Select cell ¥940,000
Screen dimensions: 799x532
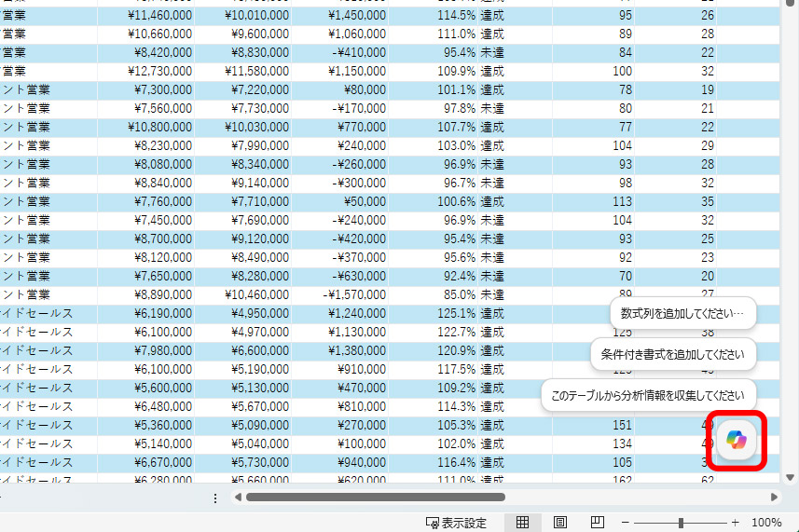340,462
